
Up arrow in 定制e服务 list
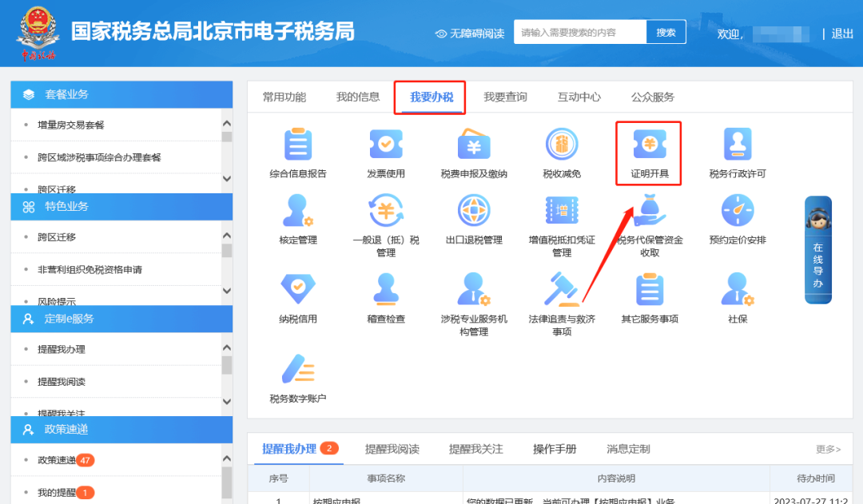tap(227, 347)
